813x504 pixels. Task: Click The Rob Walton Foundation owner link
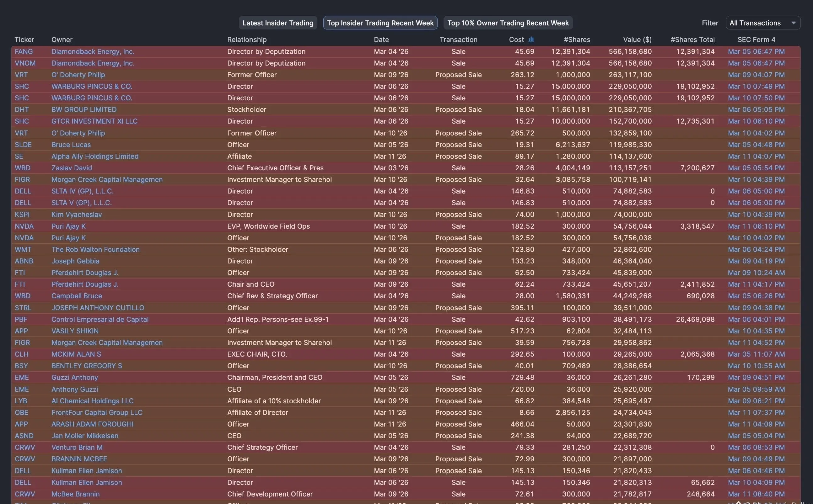(x=95, y=250)
